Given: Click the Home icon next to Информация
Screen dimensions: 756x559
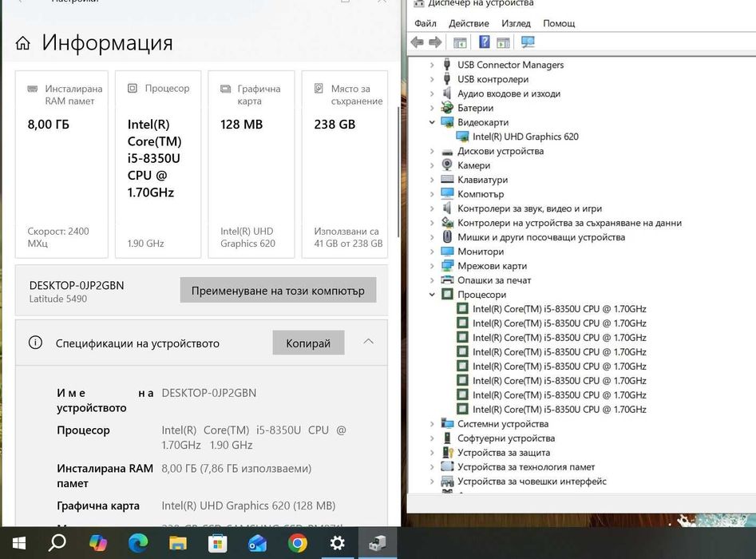Looking at the screenshot, I should point(22,43).
